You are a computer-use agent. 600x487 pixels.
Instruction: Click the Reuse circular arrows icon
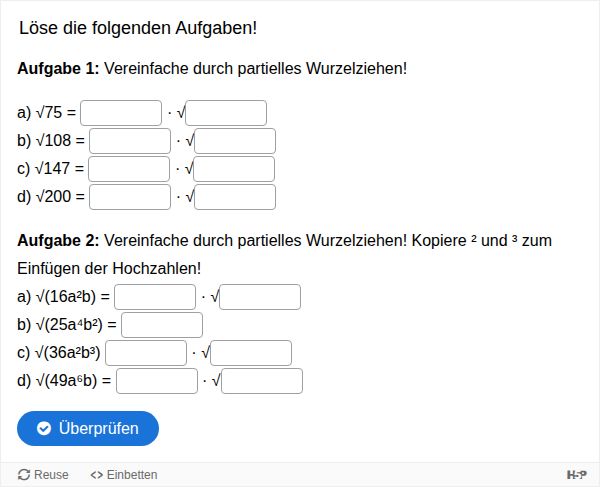(24, 475)
